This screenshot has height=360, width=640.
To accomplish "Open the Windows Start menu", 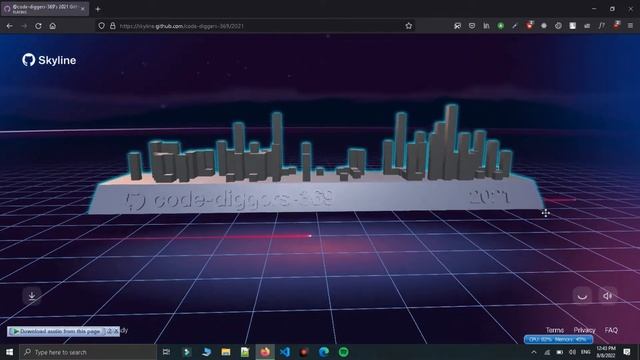I will tap(9, 352).
